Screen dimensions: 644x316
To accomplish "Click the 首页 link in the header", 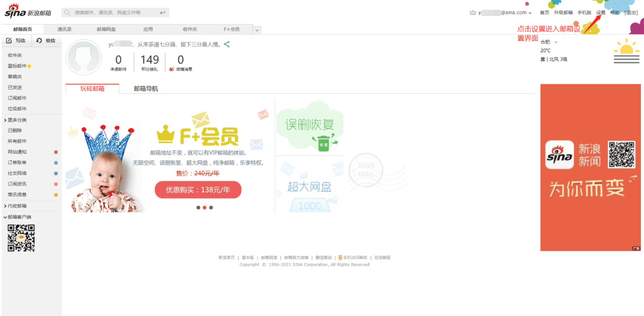I will [545, 13].
